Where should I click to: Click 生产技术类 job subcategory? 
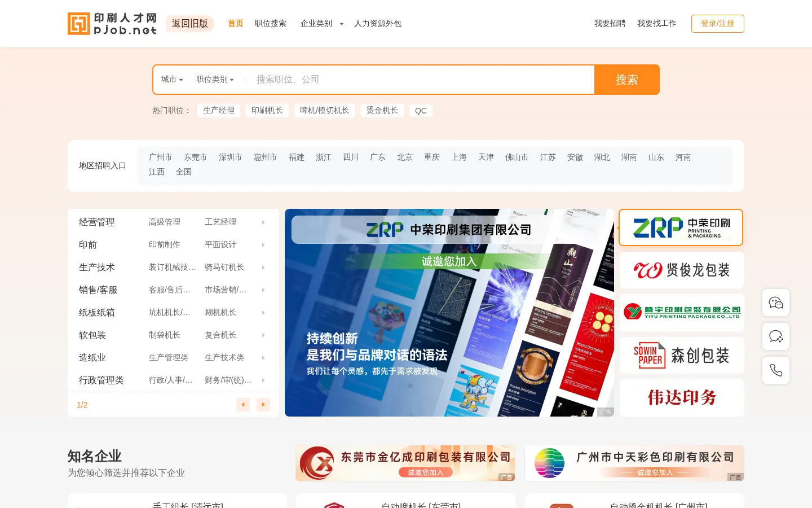click(225, 358)
